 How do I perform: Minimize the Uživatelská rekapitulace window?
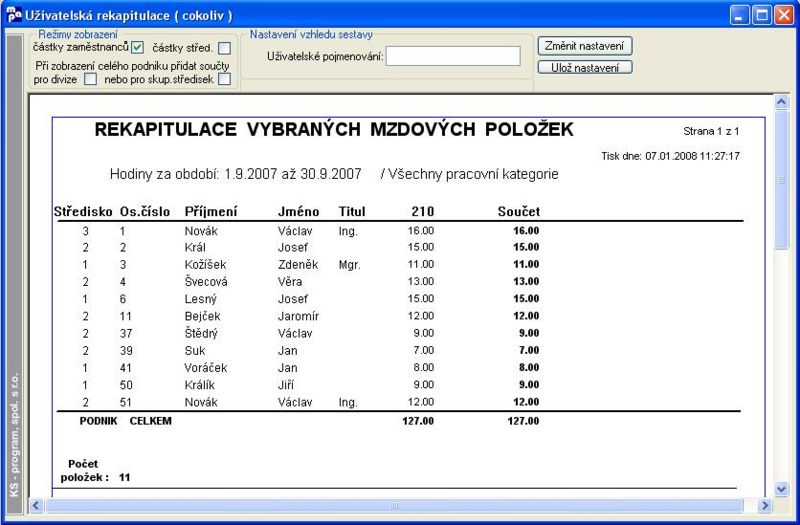coord(739,15)
